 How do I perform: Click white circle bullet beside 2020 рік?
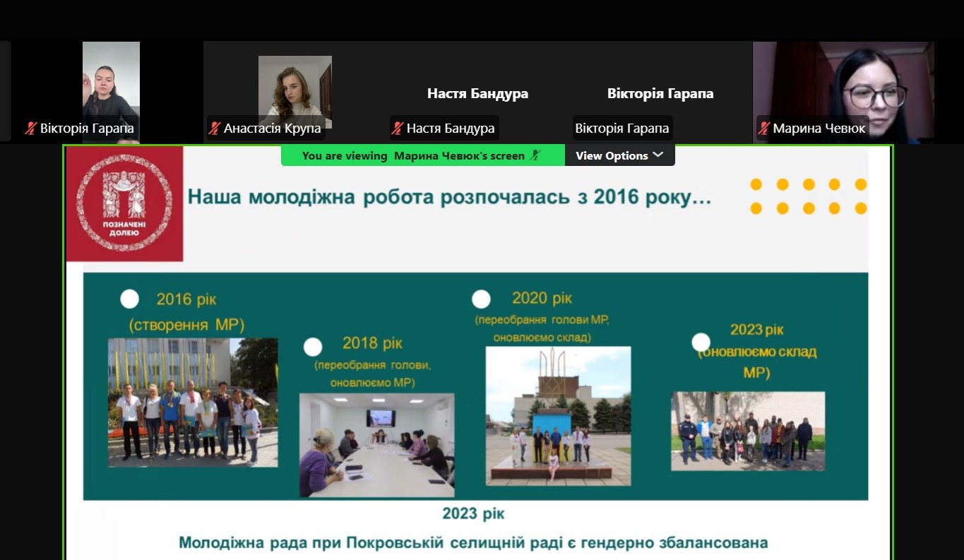481,299
